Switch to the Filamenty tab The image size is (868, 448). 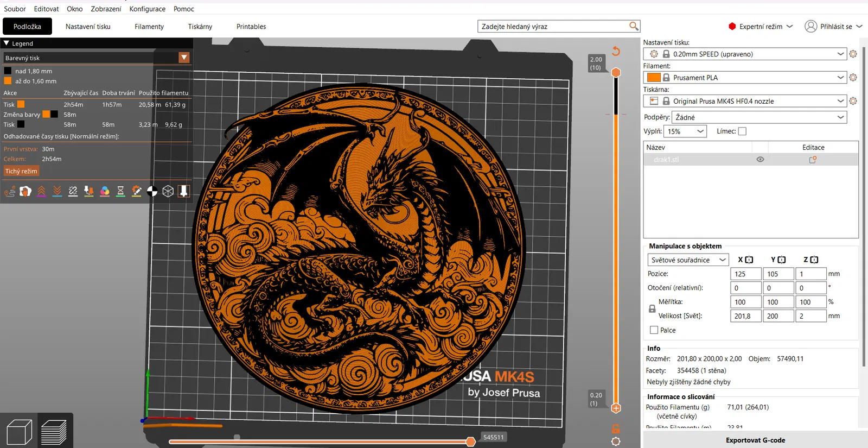click(149, 27)
